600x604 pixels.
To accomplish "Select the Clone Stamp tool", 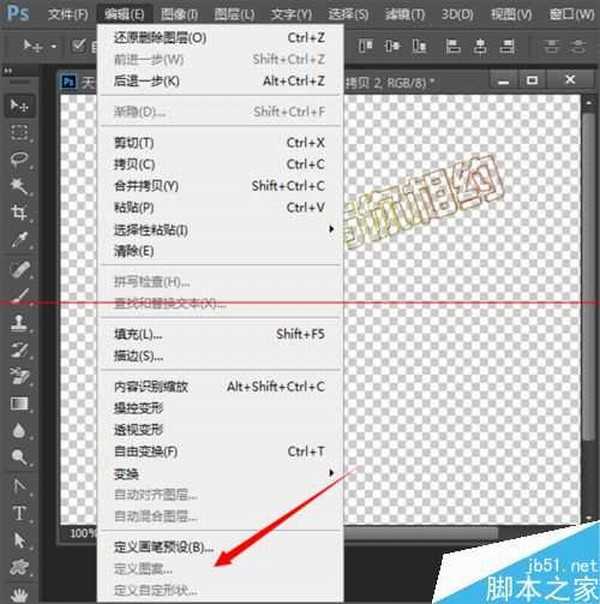I will click(19, 323).
